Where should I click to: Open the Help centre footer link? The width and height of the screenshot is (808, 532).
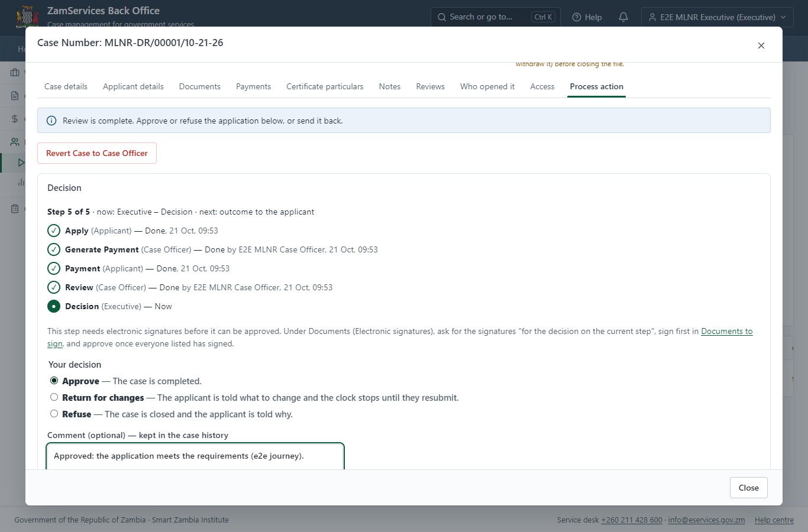pos(774,520)
